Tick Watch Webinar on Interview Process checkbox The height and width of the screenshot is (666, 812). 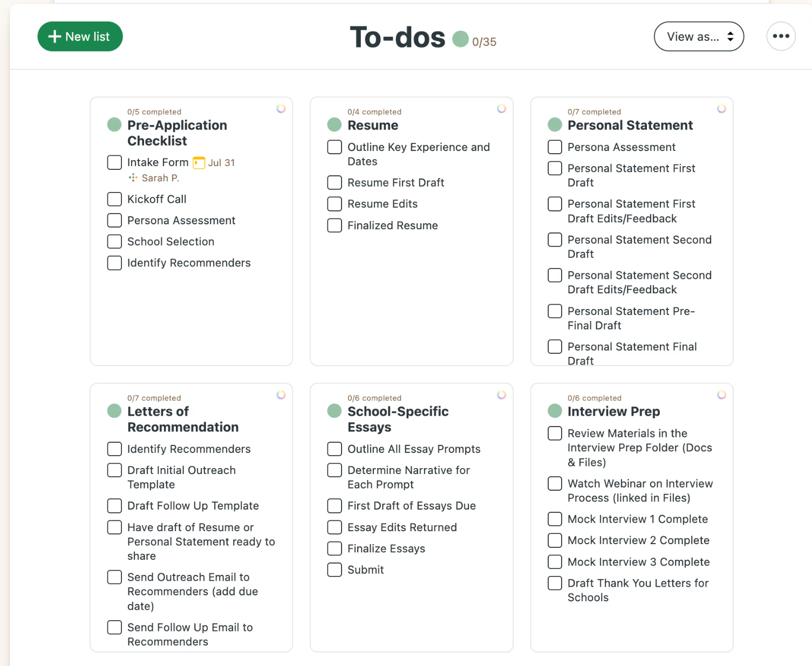pyautogui.click(x=555, y=483)
